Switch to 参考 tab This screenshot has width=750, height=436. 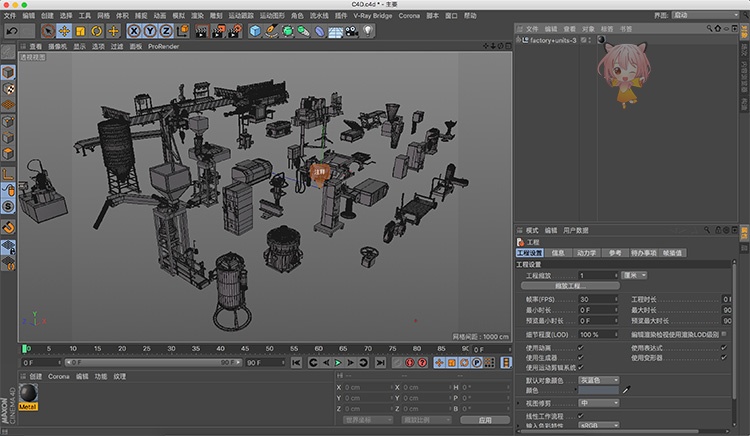pyautogui.click(x=615, y=253)
